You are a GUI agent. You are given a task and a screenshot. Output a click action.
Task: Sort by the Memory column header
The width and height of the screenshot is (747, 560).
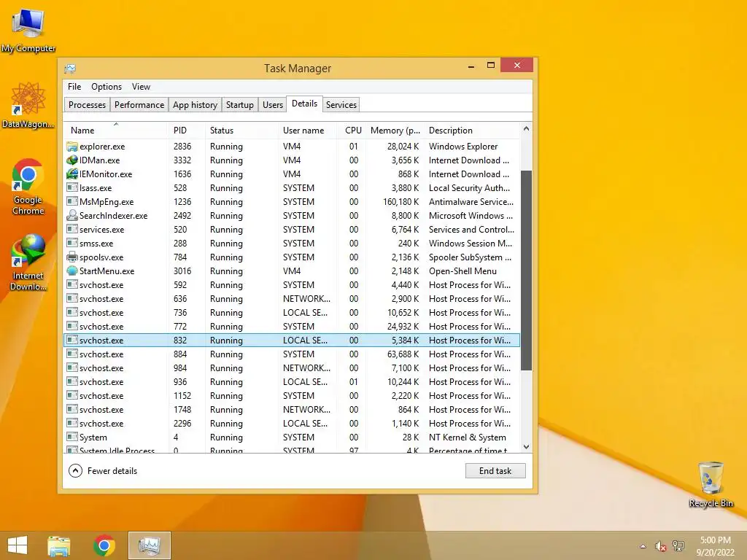click(x=395, y=130)
